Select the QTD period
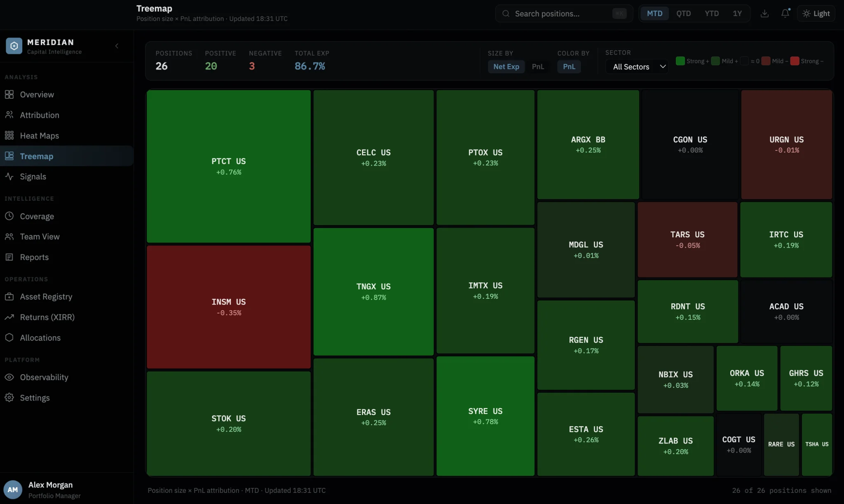The image size is (844, 504). (683, 14)
